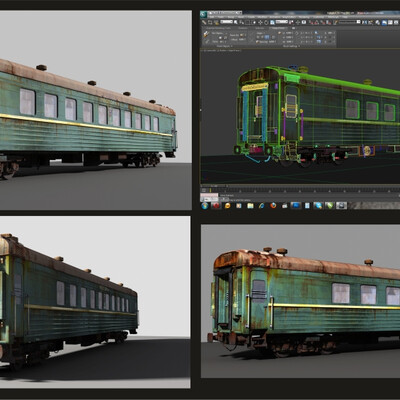This screenshot has height=400, width=400.
Task: Open the selection filter dropdown
Action: [226, 22]
